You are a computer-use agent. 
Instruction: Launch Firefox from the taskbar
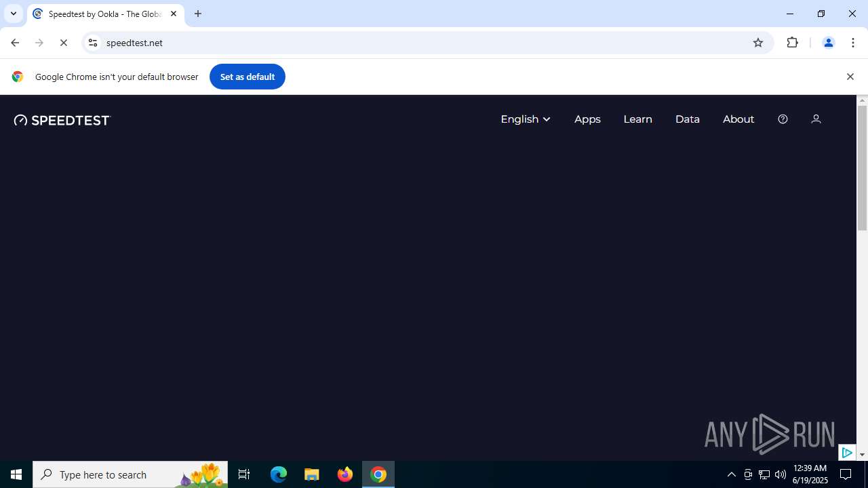(x=345, y=474)
